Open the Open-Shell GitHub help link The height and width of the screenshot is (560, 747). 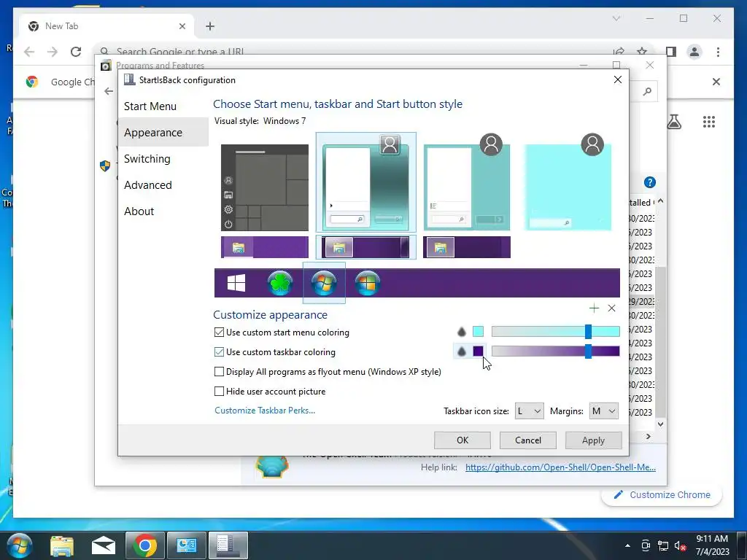[x=560, y=467]
